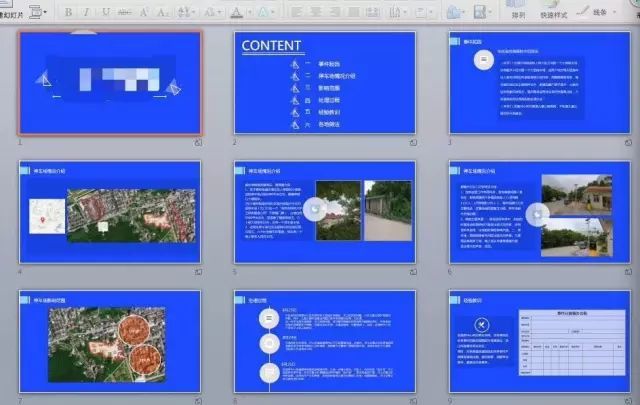Select slide 8 timeline thumbnail
The width and height of the screenshot is (640, 405).
325,341
